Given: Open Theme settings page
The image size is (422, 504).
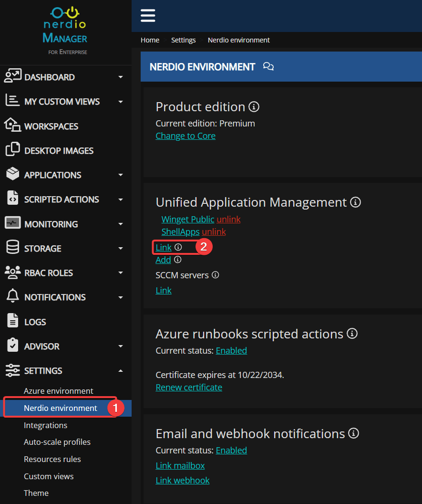Looking at the screenshot, I should coord(36,493).
